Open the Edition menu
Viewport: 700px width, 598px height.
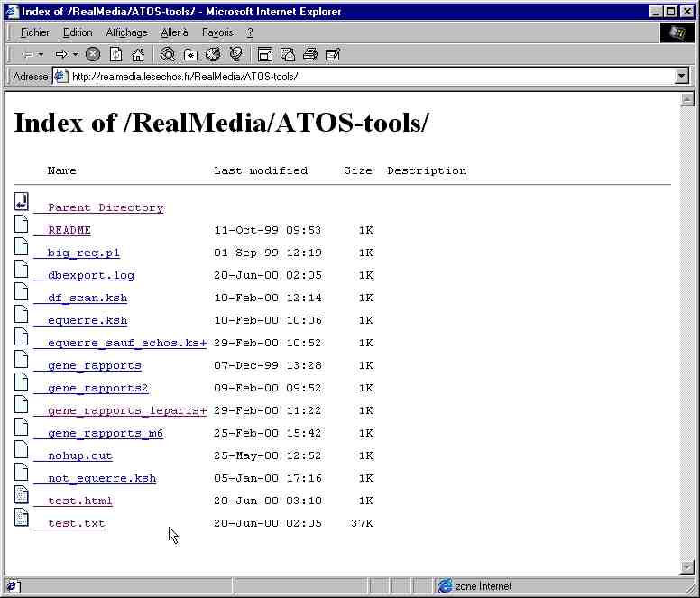[78, 32]
